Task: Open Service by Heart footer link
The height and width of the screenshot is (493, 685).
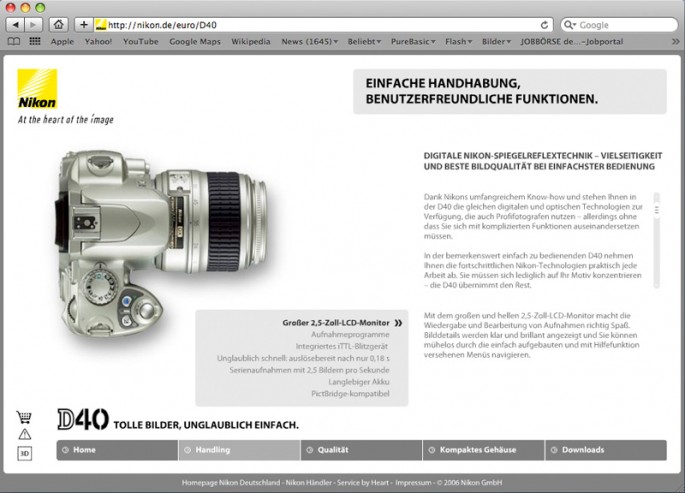Action: click(363, 483)
